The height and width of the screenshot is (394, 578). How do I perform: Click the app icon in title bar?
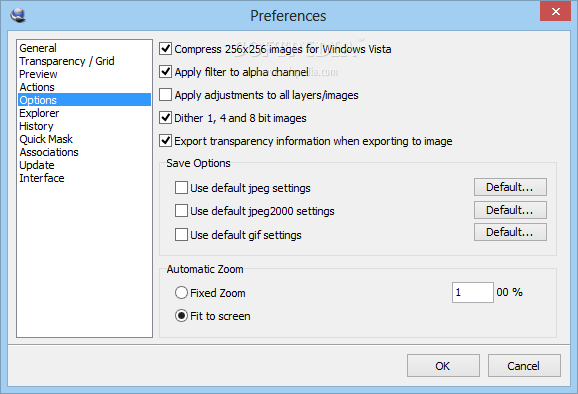click(18, 15)
